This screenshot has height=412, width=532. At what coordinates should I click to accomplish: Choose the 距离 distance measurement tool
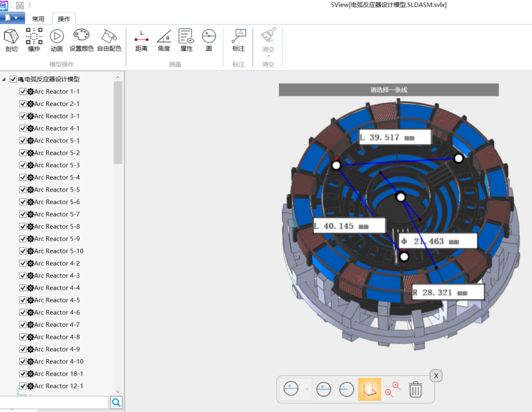pyautogui.click(x=141, y=40)
